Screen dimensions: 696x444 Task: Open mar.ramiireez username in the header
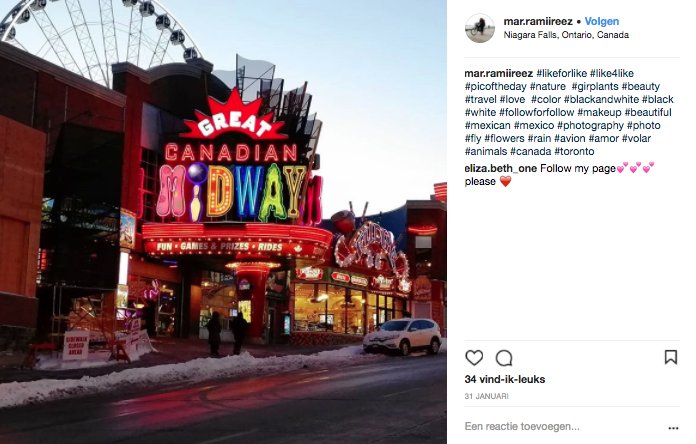click(538, 21)
